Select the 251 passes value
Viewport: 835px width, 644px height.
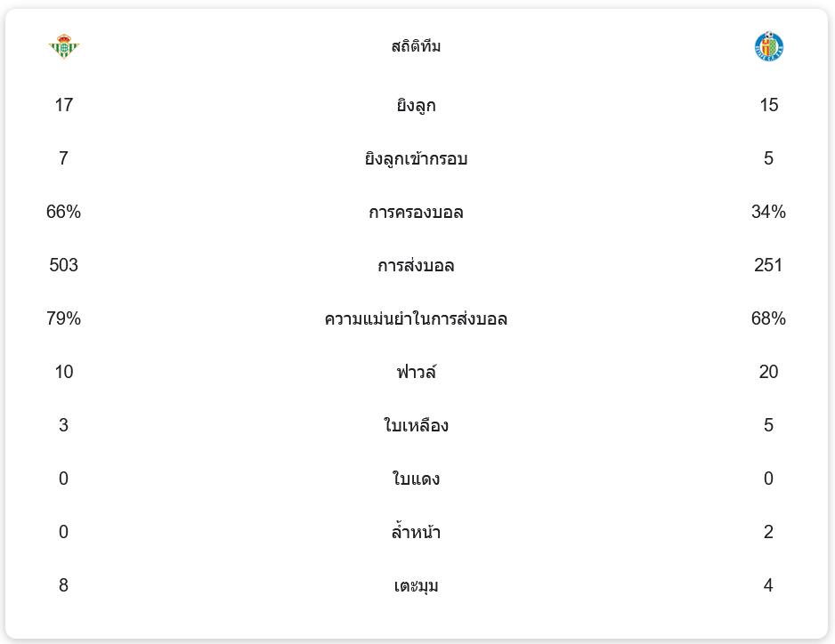pos(768,265)
